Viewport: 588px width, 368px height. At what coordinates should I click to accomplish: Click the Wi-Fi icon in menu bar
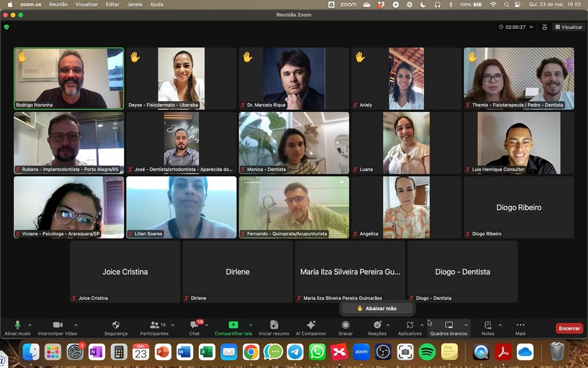tap(493, 5)
